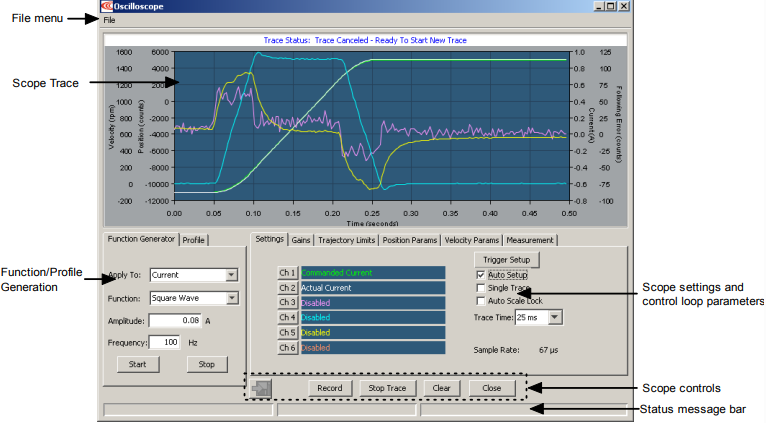Open the File menu
The height and width of the screenshot is (423, 766).
pyautogui.click(x=109, y=20)
